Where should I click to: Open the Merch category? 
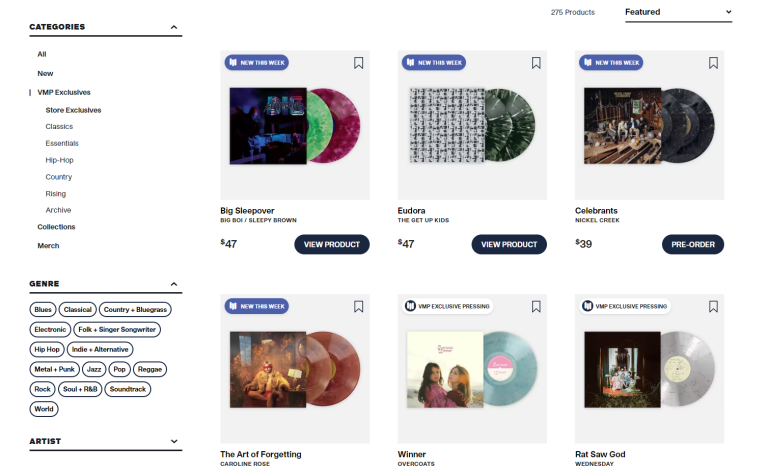(x=48, y=245)
